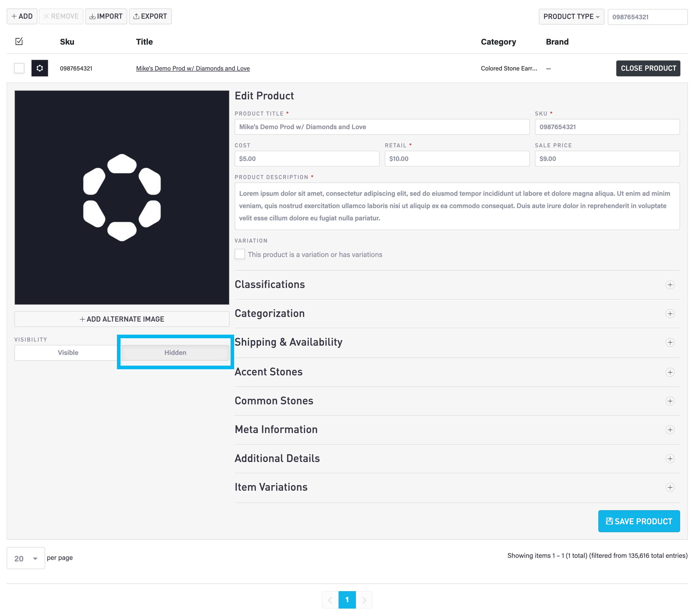Expand the Shipping & Availability section
Screen dimensions: 695x616
(x=669, y=342)
